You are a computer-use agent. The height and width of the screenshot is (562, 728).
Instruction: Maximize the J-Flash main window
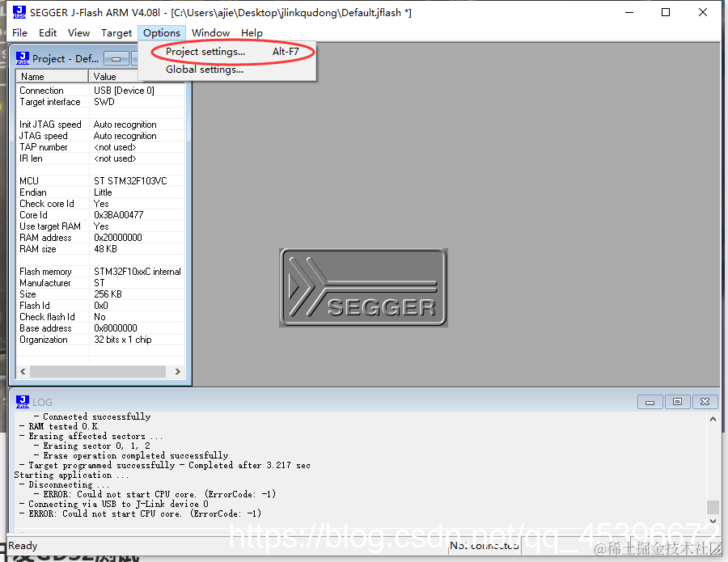[666, 12]
